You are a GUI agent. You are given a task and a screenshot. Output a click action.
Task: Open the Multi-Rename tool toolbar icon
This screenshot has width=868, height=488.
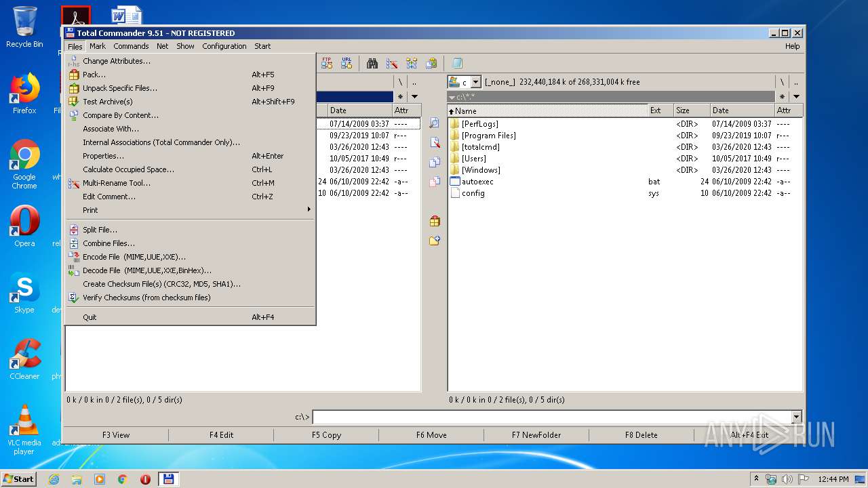[392, 63]
